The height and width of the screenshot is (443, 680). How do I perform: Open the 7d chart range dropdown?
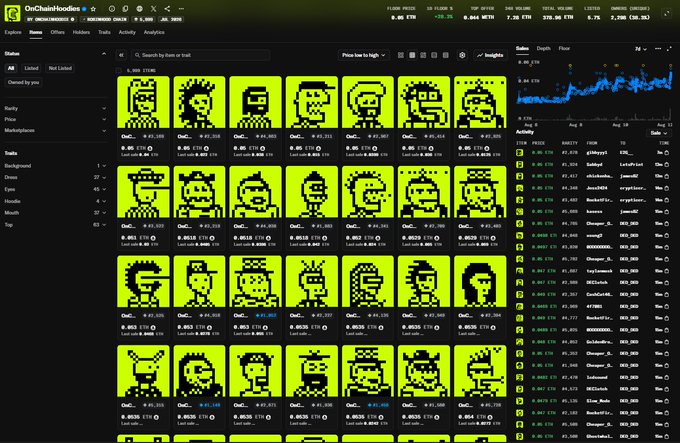pos(641,49)
